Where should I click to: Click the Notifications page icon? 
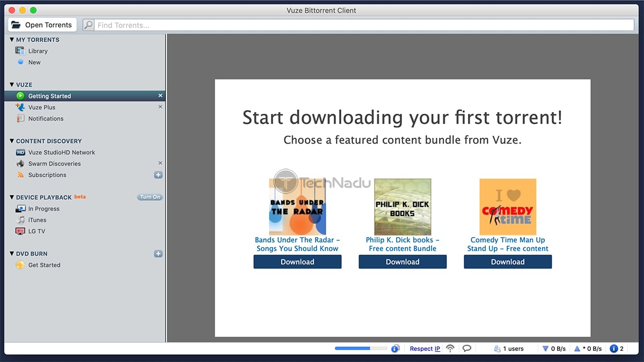[x=20, y=119]
